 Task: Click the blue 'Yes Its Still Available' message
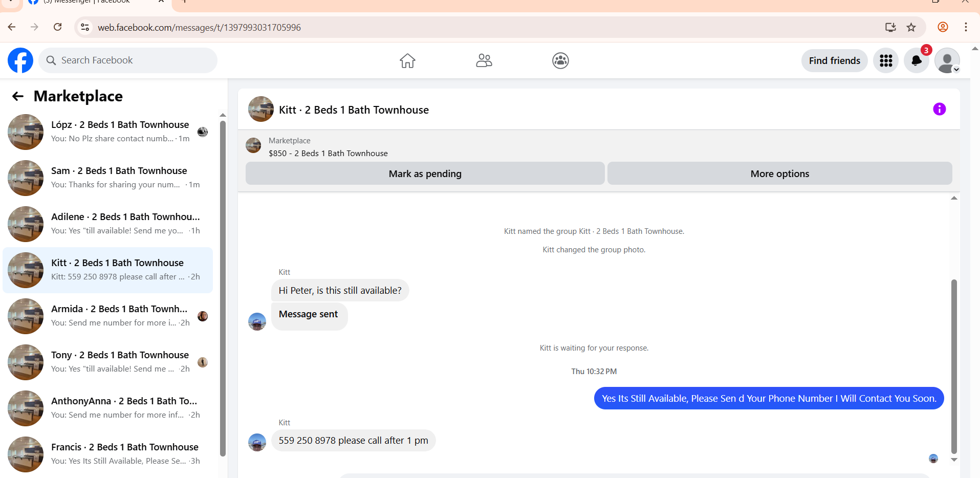(x=769, y=398)
